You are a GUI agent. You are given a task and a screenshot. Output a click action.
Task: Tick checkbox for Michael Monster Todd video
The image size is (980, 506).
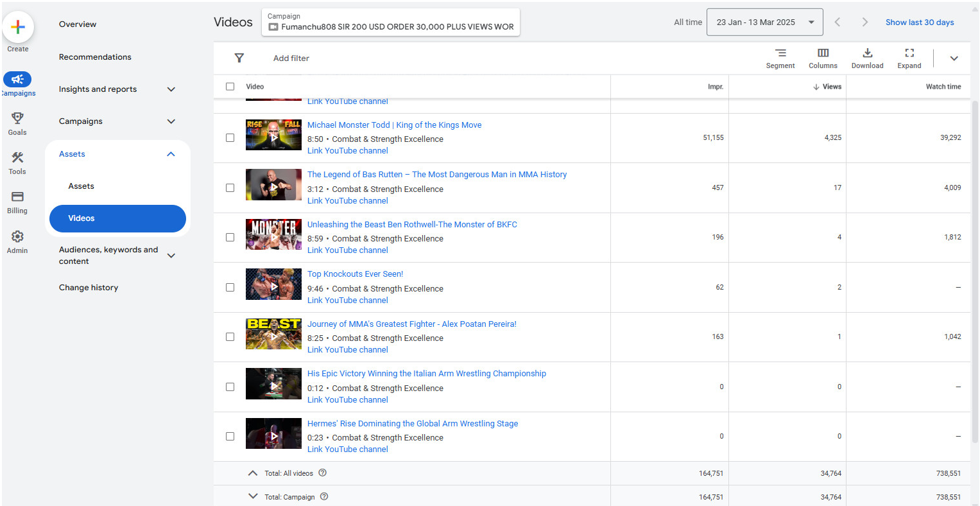click(x=230, y=138)
